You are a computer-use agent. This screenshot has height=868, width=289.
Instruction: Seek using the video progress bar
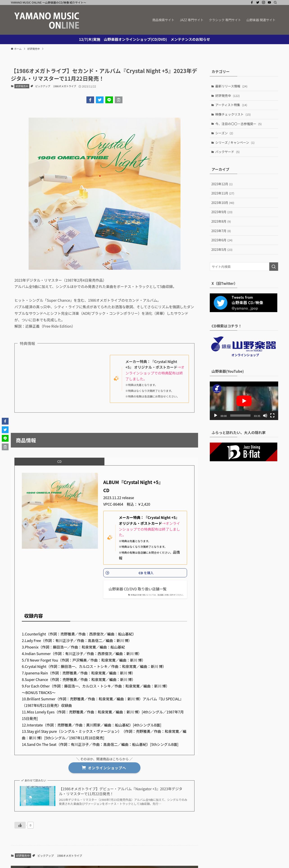[240, 416]
